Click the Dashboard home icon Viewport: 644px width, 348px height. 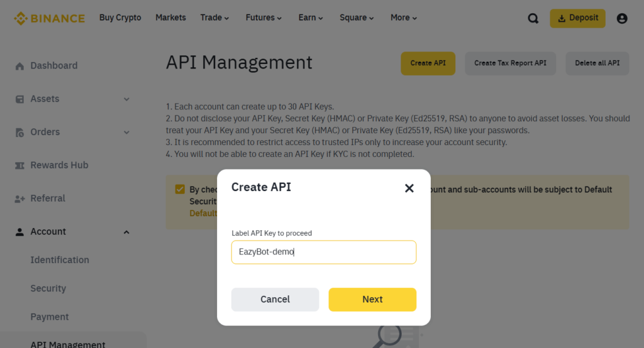(x=19, y=66)
